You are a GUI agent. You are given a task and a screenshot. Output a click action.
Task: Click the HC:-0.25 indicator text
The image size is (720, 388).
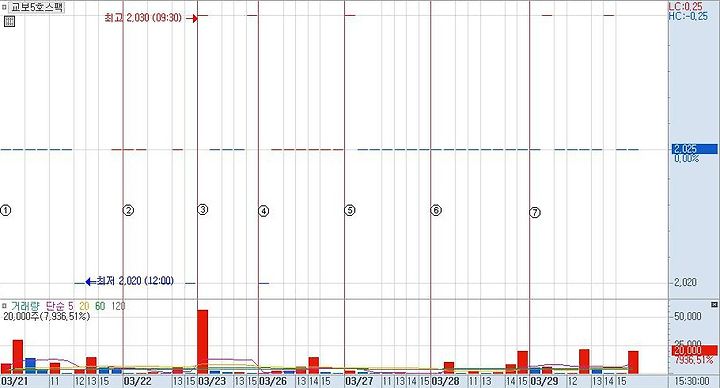[688, 16]
